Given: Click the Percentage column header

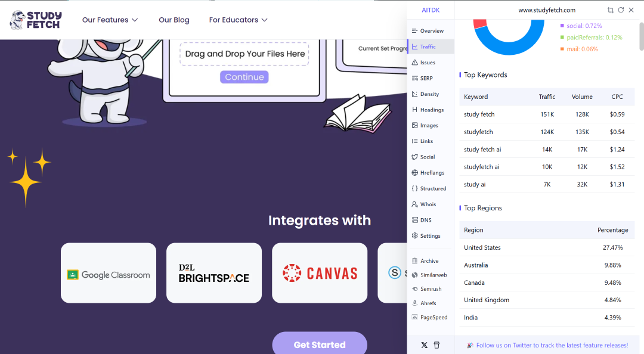Looking at the screenshot, I should [x=612, y=230].
